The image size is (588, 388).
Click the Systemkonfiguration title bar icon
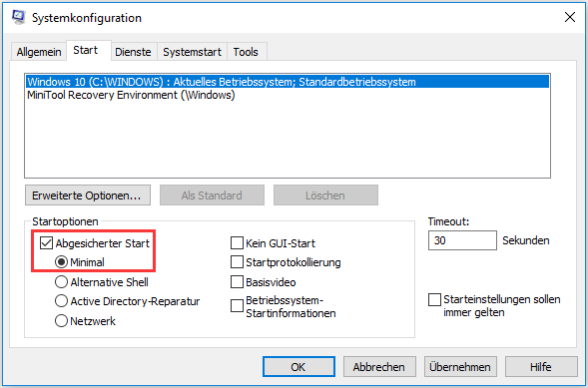(x=18, y=17)
